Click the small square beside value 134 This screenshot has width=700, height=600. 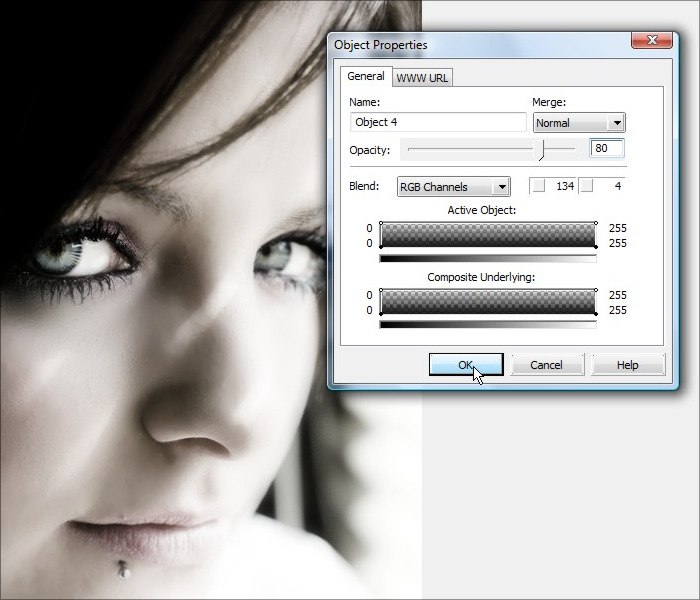click(x=539, y=187)
